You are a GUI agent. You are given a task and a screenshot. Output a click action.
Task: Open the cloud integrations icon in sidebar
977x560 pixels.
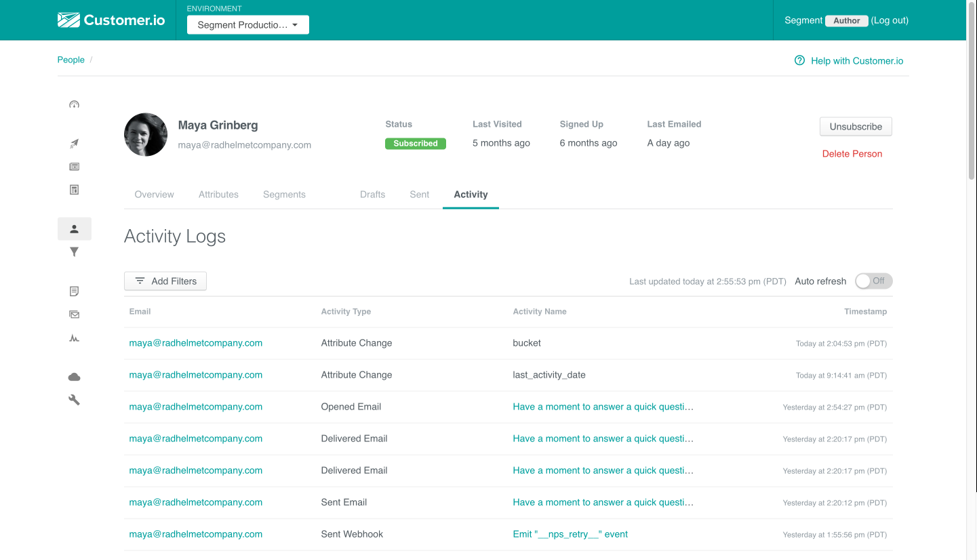(75, 377)
